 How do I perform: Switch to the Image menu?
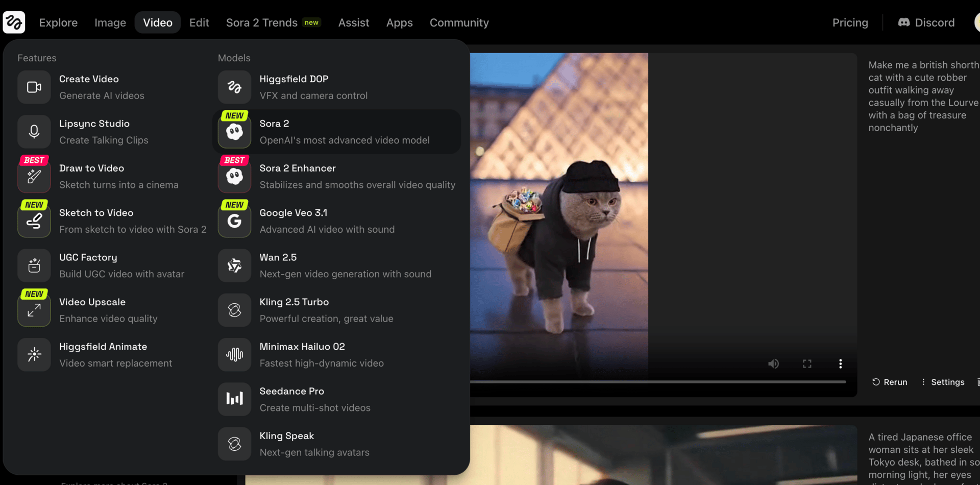[x=110, y=22]
